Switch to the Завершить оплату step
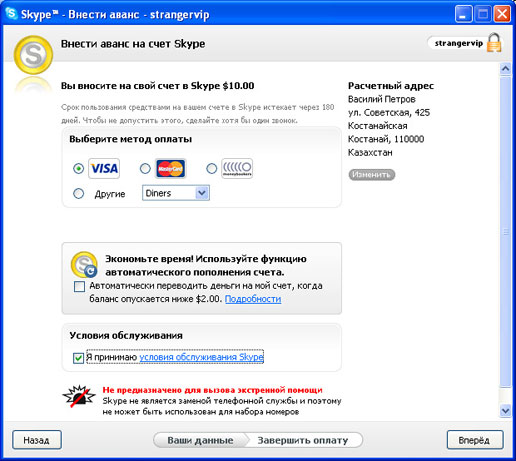Viewport: 516px width, 461px height. coord(303,440)
